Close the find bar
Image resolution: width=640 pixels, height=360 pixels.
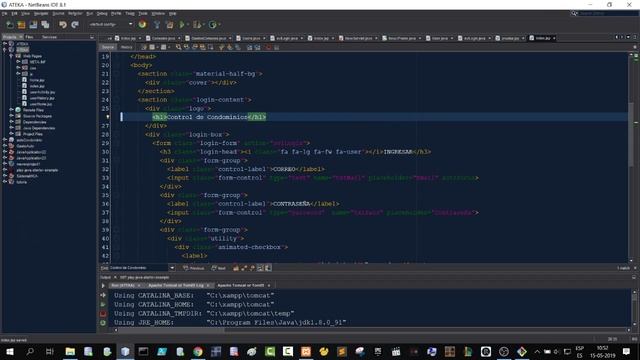click(635, 268)
